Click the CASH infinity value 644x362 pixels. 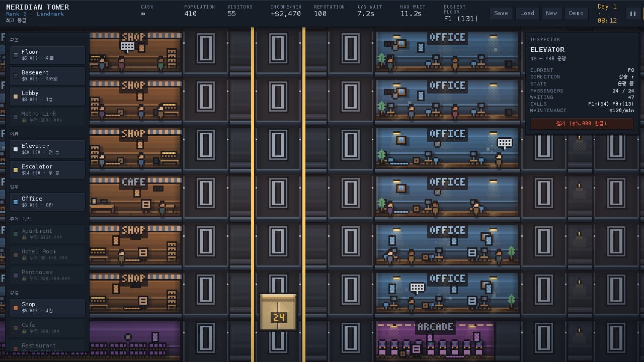[143, 14]
